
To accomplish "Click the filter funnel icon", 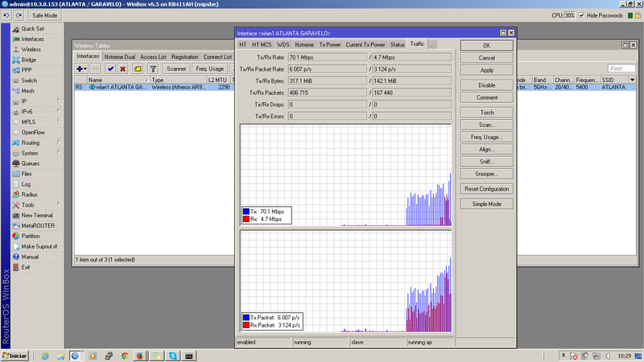I will 153,69.
